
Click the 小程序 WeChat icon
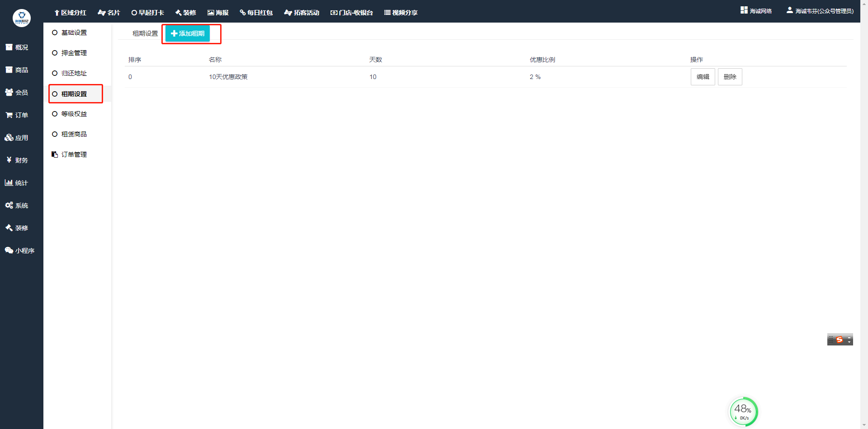pyautogui.click(x=9, y=250)
